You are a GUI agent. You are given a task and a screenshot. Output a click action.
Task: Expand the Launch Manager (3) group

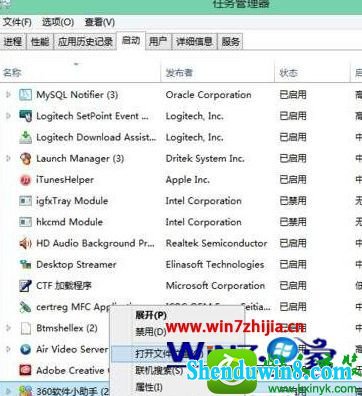tap(8, 159)
